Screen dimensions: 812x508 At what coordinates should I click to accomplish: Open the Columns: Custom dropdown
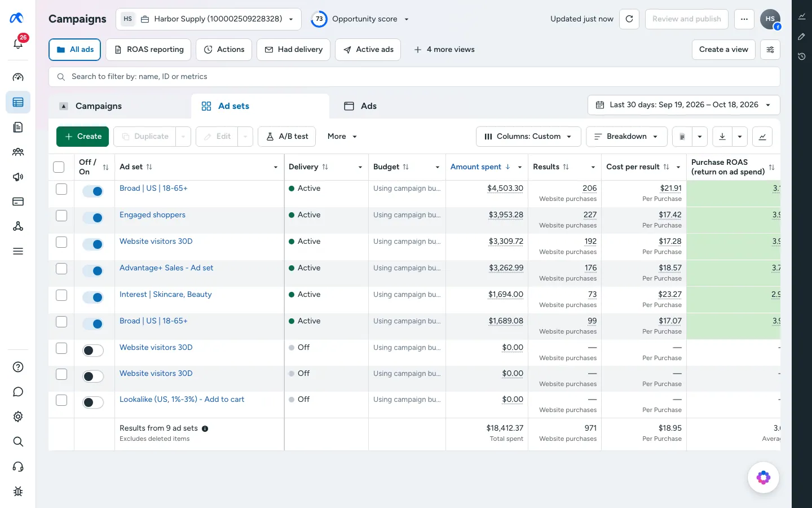(528, 137)
